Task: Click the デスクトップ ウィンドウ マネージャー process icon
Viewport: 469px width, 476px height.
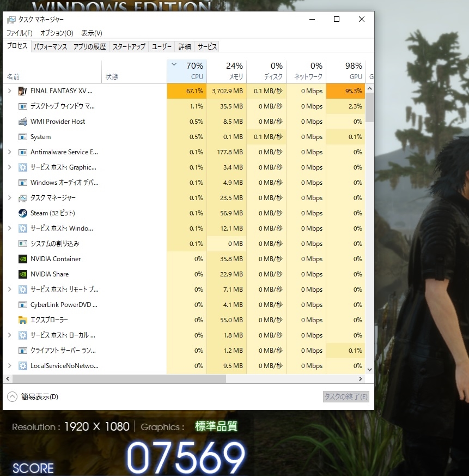Action: (x=23, y=106)
